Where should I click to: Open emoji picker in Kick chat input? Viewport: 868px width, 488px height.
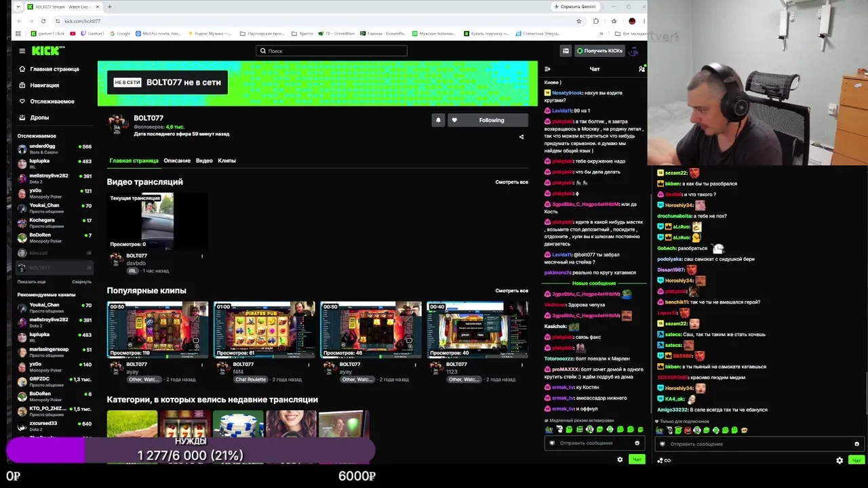[x=637, y=443]
